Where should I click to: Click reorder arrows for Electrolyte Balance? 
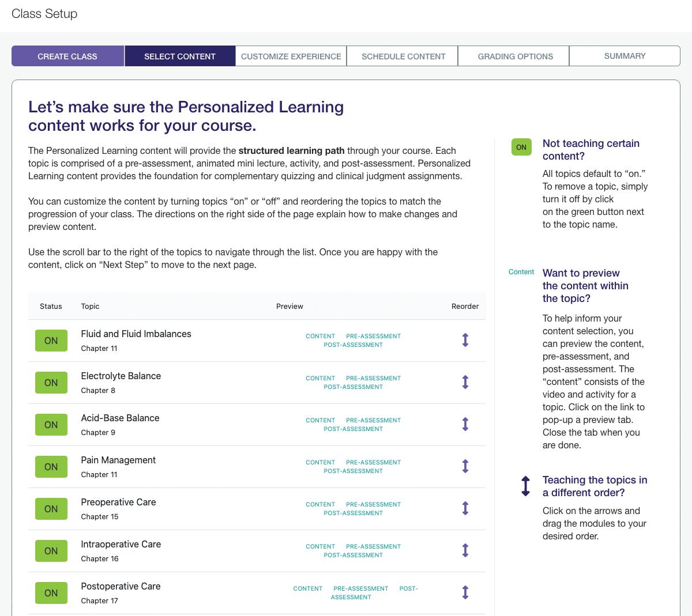(x=465, y=382)
